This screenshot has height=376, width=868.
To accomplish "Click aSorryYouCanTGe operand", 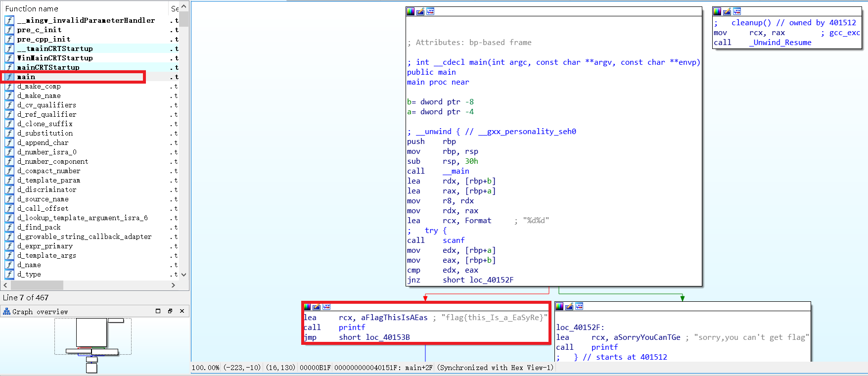I will tap(647, 337).
